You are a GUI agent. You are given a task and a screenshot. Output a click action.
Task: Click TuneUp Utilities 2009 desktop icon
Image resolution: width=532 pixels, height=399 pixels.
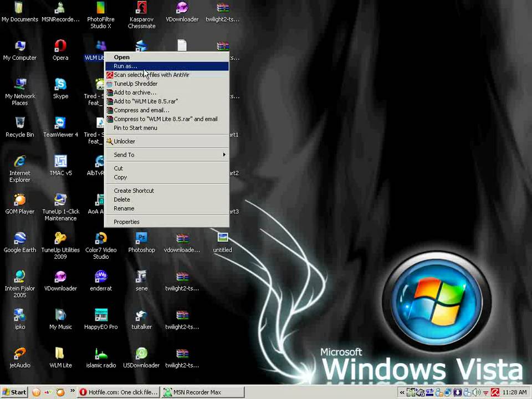coord(60,246)
